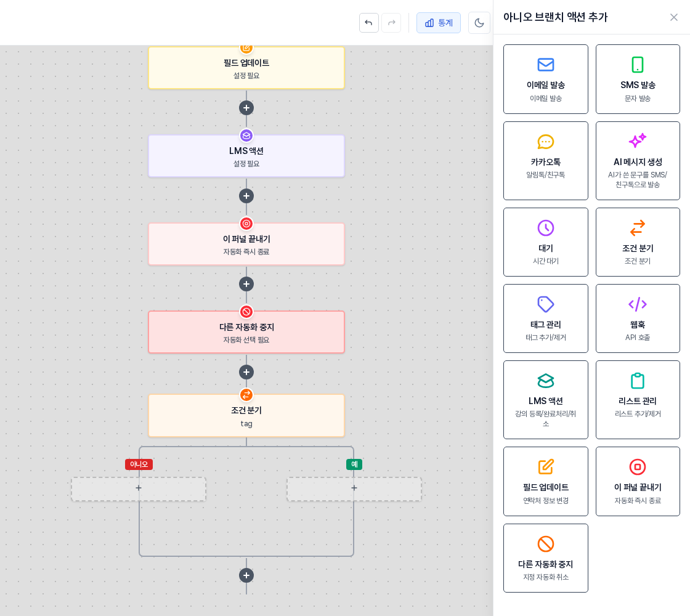690x616 pixels.
Task: Click the 문자 발송 subtitle text
Action: click(x=637, y=98)
